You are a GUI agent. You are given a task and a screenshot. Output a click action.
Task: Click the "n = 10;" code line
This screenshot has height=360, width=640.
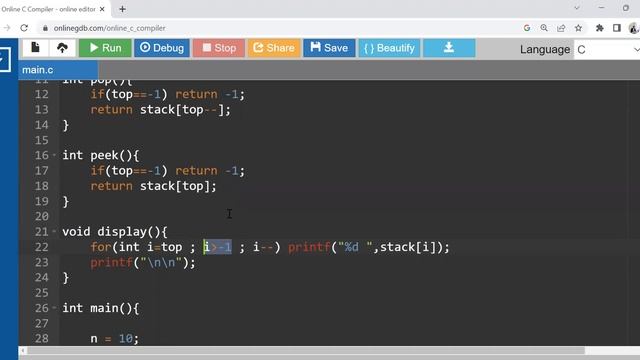pyautogui.click(x=115, y=338)
